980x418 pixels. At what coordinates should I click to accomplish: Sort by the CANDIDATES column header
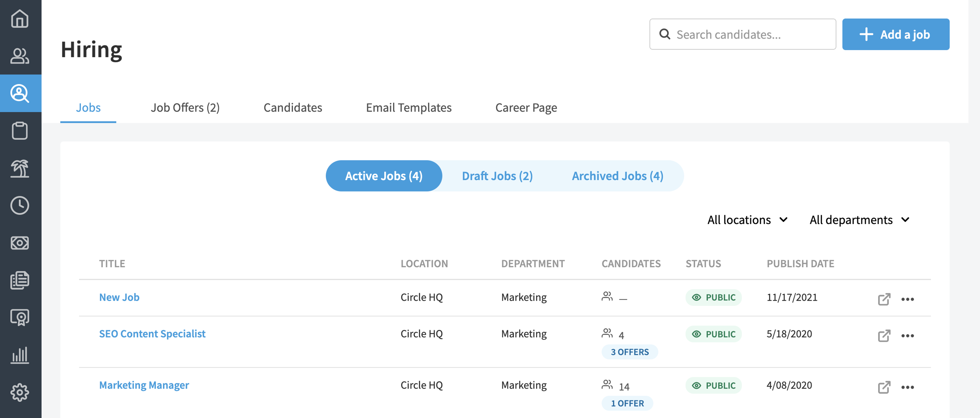[631, 264]
